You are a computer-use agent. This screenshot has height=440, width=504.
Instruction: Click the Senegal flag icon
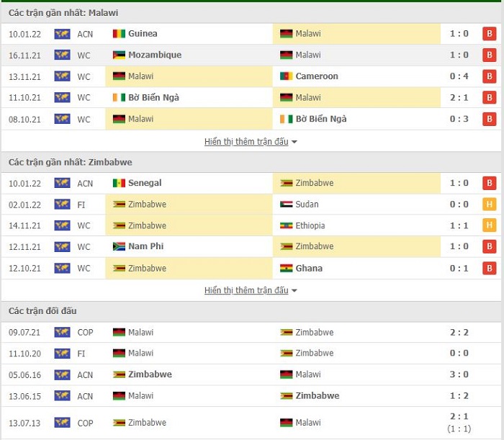pyautogui.click(x=119, y=183)
